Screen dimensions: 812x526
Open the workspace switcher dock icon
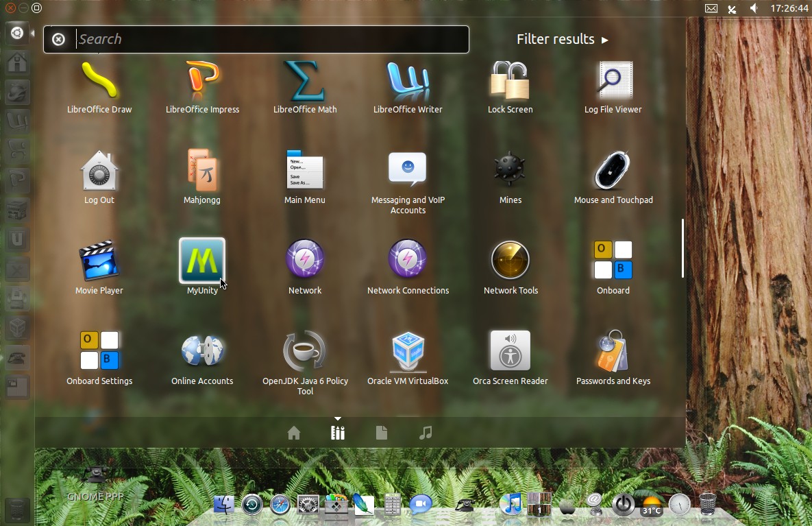[539, 504]
